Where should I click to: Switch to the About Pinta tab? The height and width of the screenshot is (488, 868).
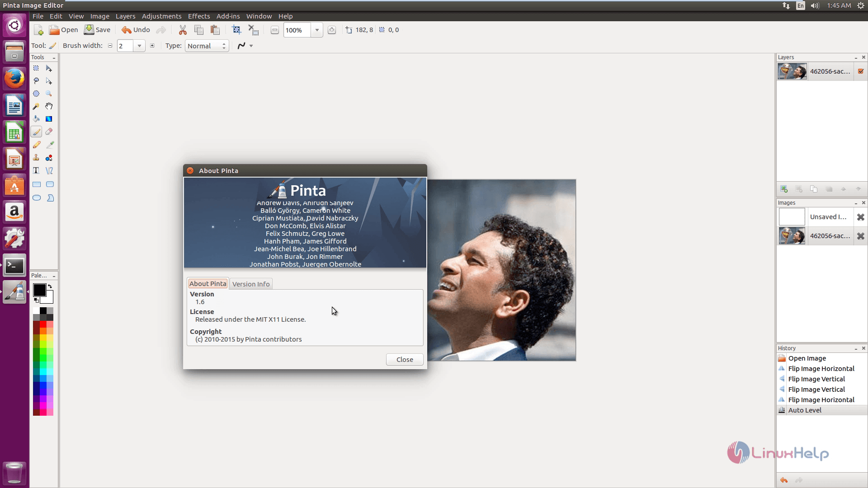208,283
